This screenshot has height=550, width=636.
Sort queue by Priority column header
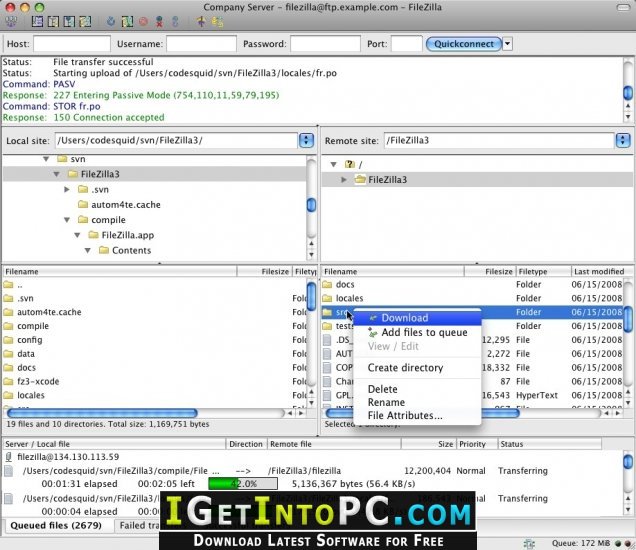coord(477,444)
